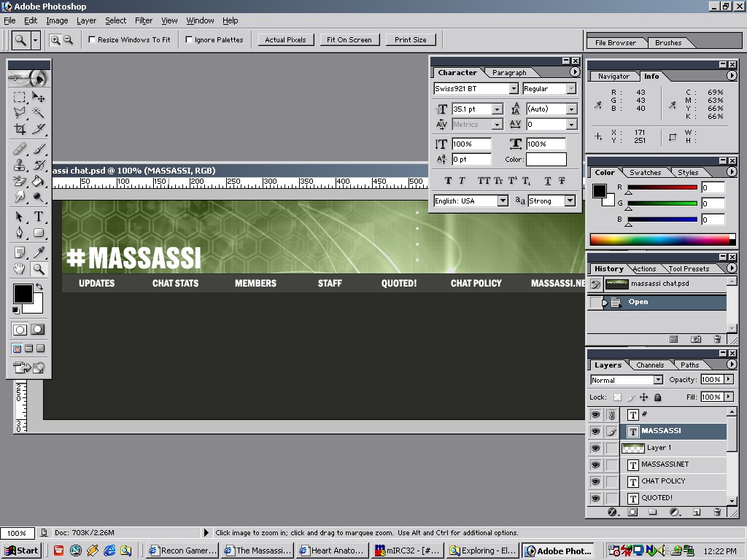Enable Ignore Palettes checkbox
Screen dimensions: 747x560
click(189, 39)
